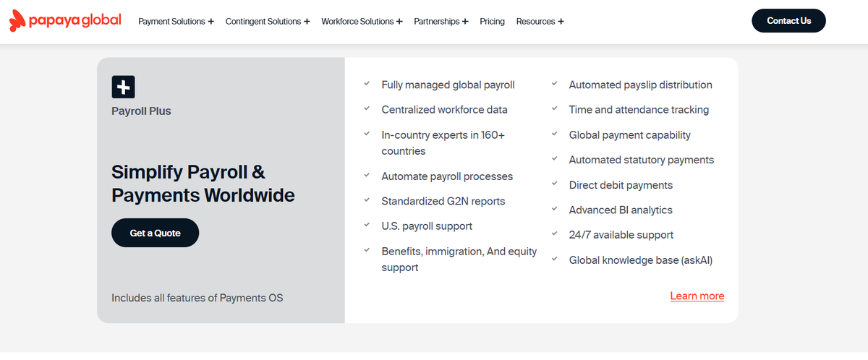The height and width of the screenshot is (360, 868).
Task: Click the checkmark beside Global payment capability
Action: click(555, 134)
